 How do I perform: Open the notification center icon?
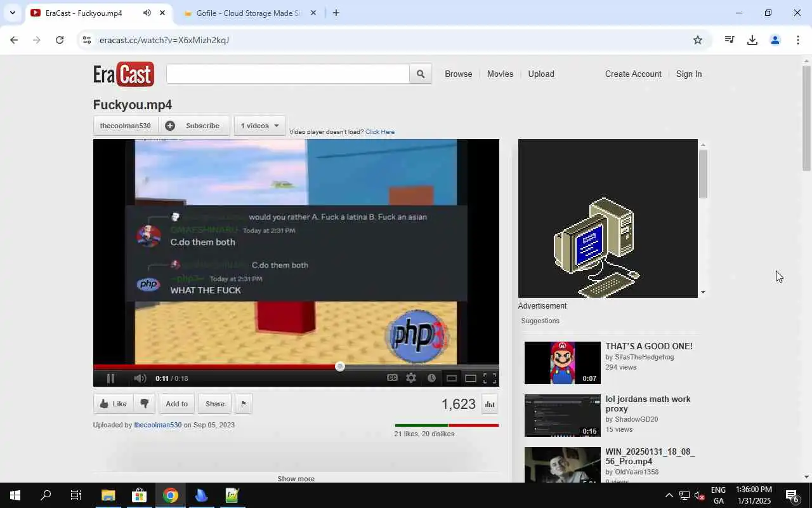tap(793, 495)
